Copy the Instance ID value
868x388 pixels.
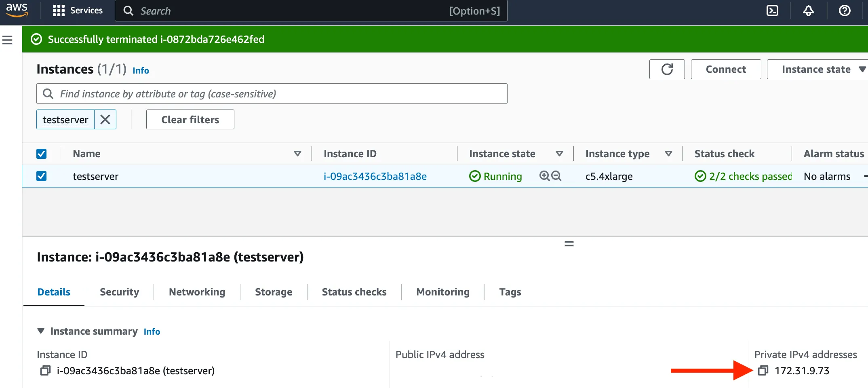tap(45, 370)
